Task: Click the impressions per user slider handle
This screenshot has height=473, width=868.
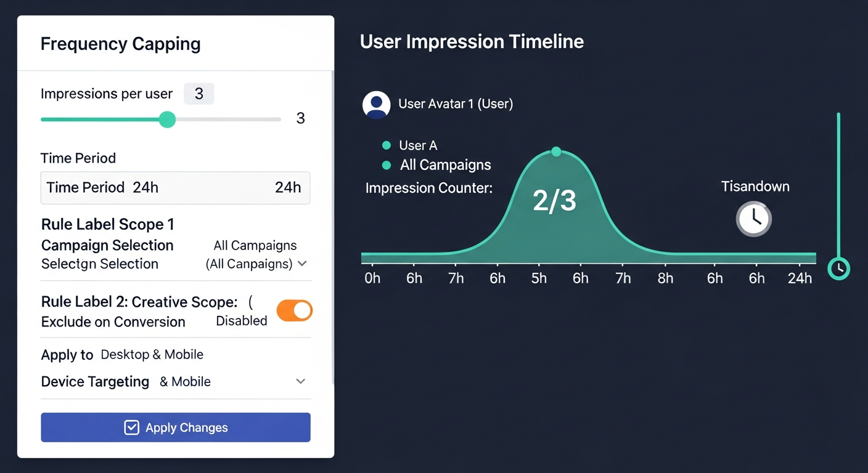Action: pos(167,119)
